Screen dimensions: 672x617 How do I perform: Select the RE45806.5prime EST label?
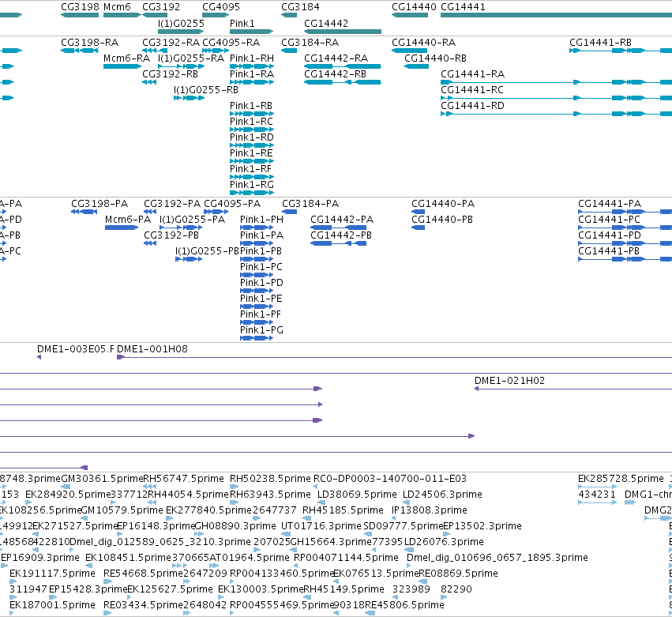pyautogui.click(x=404, y=604)
